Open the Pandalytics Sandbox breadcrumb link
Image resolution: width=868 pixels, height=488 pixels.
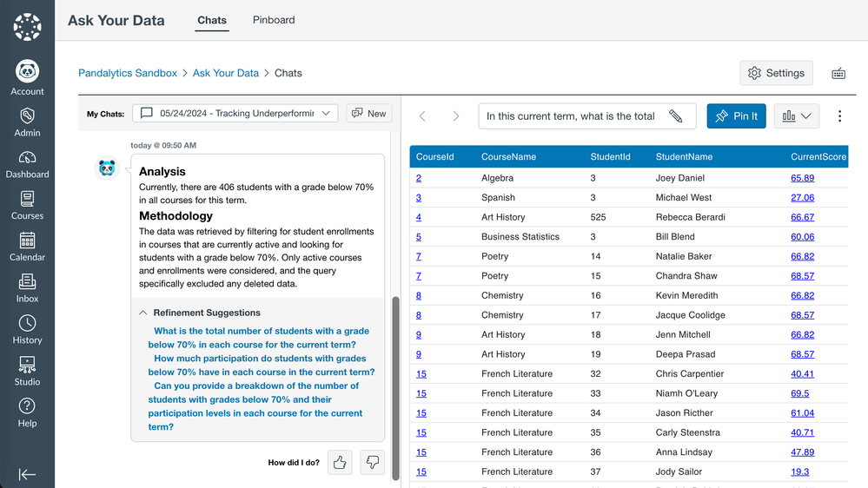128,73
